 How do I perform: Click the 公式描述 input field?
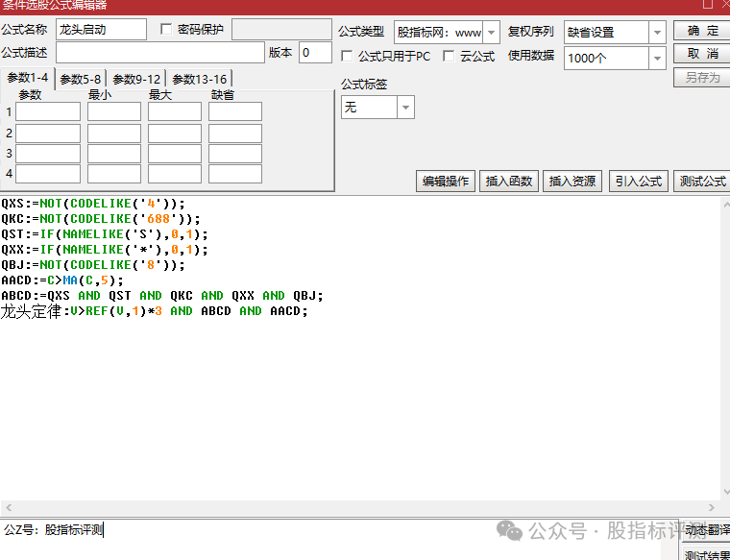tap(160, 53)
